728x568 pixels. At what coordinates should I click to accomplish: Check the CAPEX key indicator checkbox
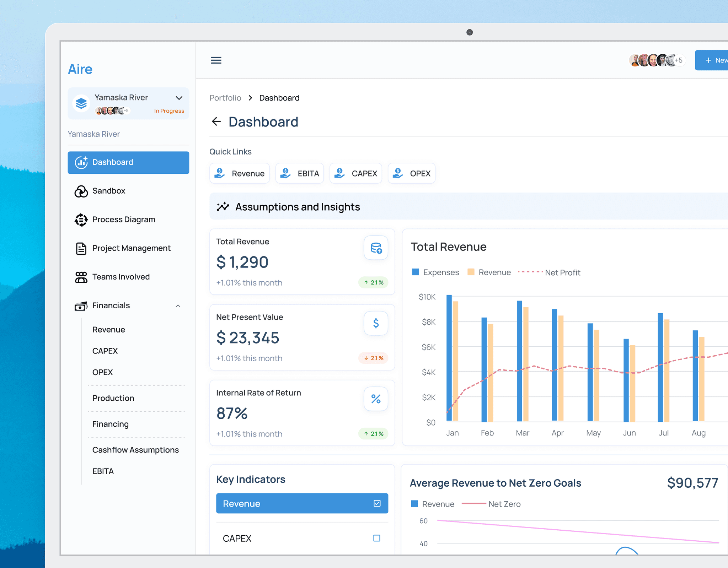click(377, 538)
